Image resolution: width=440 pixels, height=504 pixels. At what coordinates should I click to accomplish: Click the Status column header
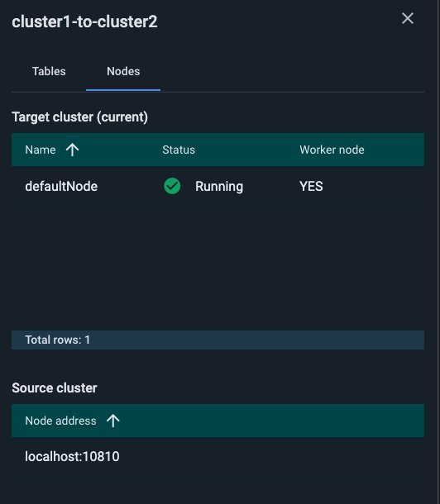(x=179, y=150)
